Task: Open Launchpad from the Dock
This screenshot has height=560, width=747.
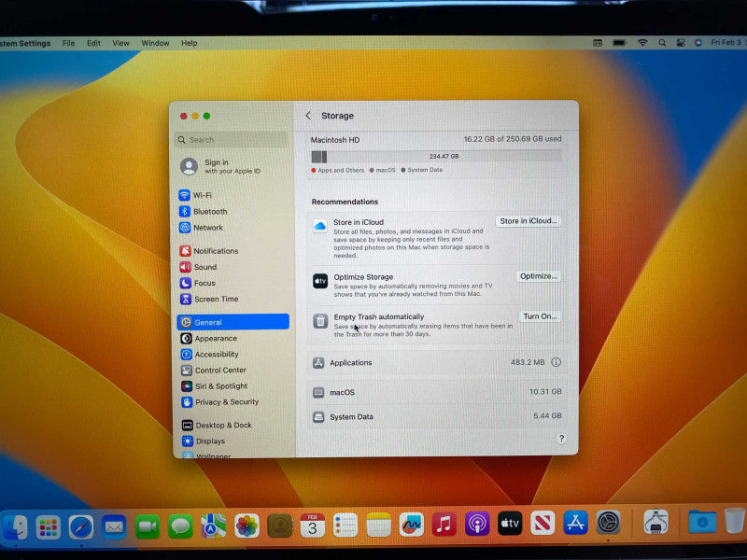Action: tap(49, 527)
